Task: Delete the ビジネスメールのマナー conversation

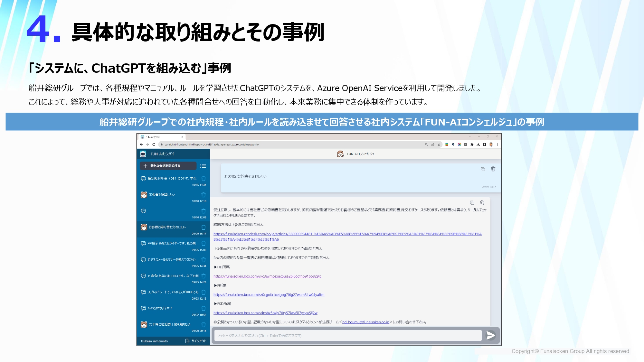Action: tap(204, 260)
